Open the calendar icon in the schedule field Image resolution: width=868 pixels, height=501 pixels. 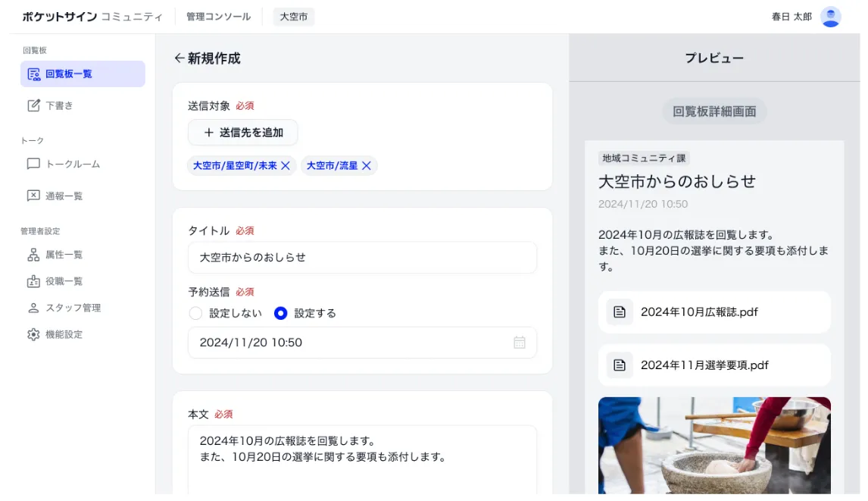(520, 343)
